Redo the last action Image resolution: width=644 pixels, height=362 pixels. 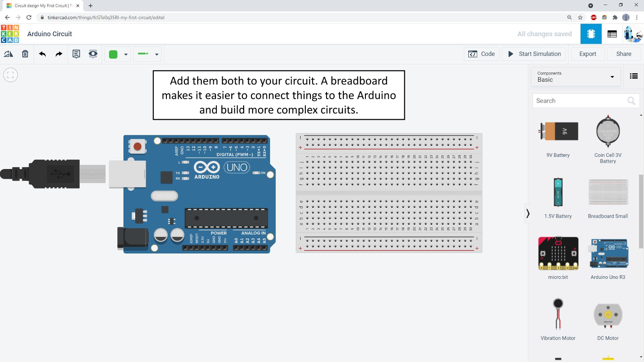(x=59, y=54)
